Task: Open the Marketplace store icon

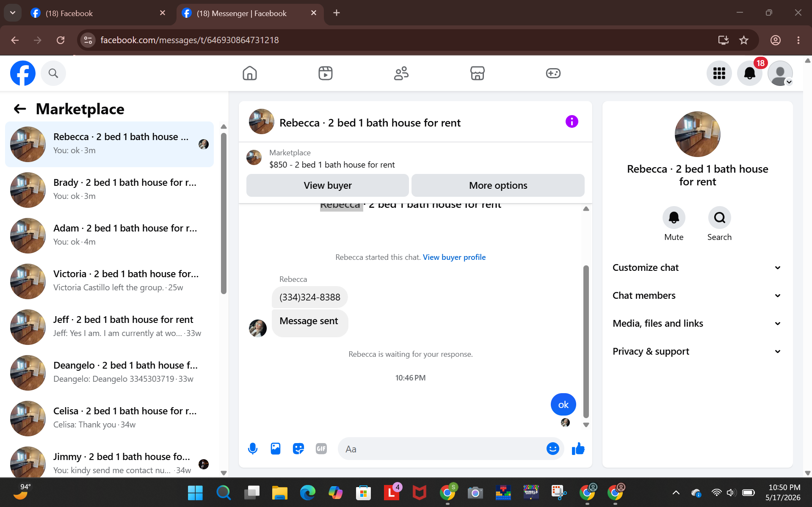Action: [x=477, y=73]
